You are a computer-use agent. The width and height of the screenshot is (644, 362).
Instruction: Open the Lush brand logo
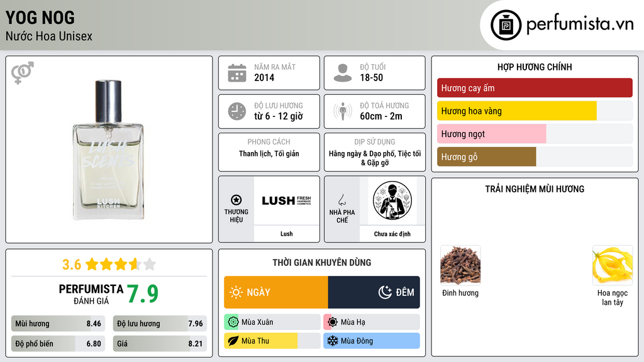click(287, 200)
